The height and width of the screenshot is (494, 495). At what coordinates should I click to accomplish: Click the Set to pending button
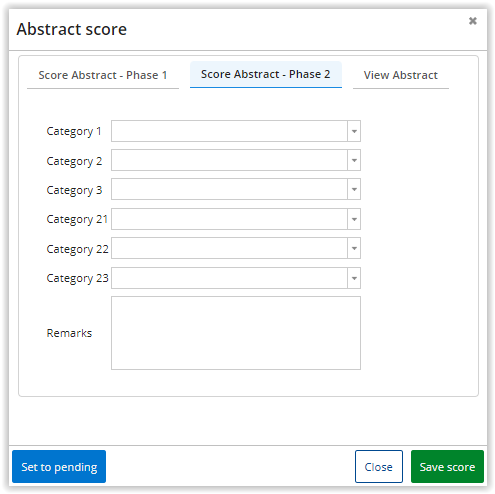click(59, 467)
